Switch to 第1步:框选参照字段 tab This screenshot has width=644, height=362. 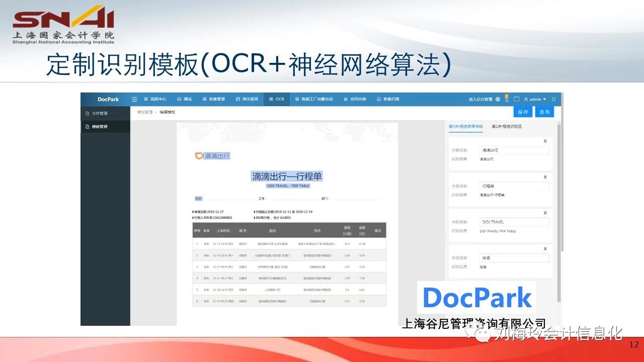coord(465,127)
